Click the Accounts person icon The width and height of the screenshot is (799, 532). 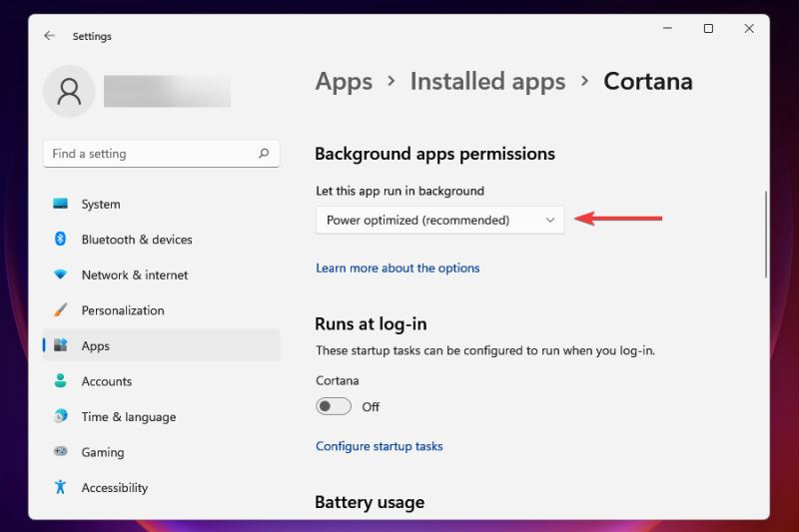(x=61, y=381)
